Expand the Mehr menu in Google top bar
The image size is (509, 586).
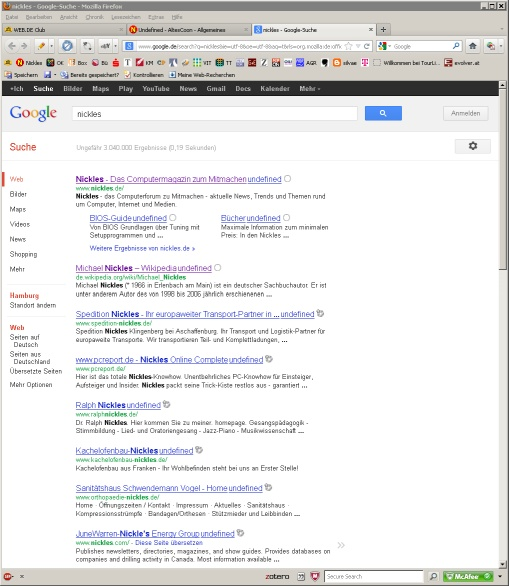(x=309, y=89)
